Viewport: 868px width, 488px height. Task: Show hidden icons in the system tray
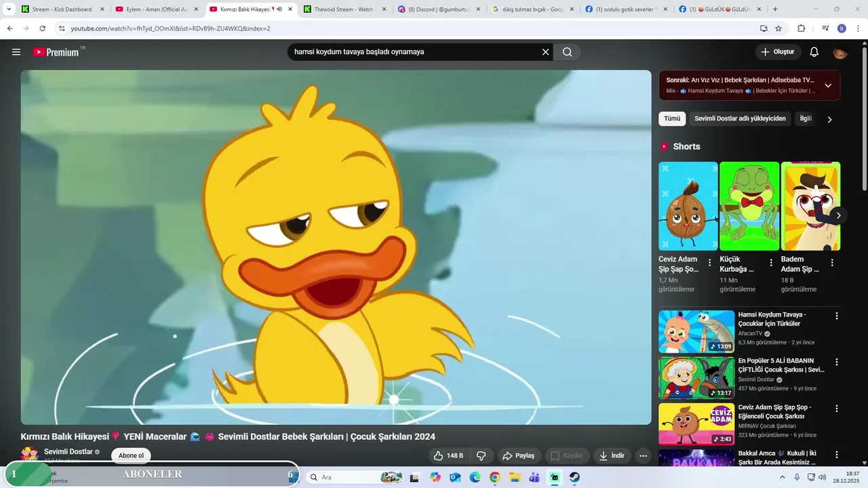(782, 477)
